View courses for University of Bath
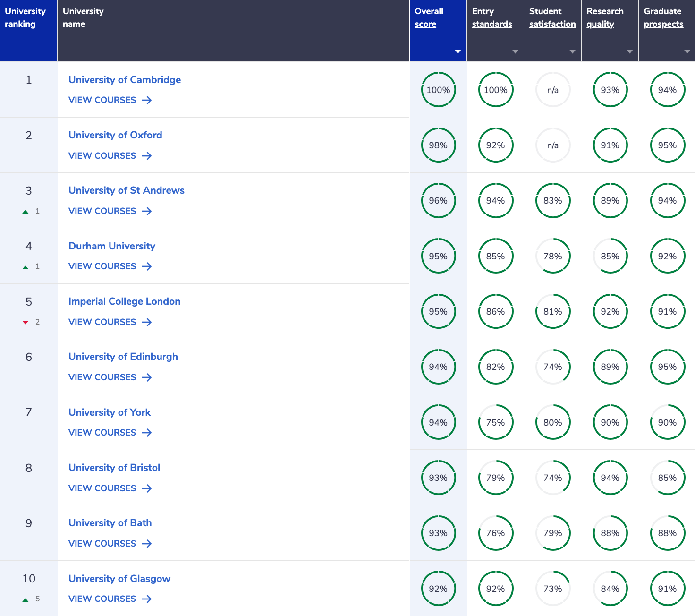 tap(110, 544)
